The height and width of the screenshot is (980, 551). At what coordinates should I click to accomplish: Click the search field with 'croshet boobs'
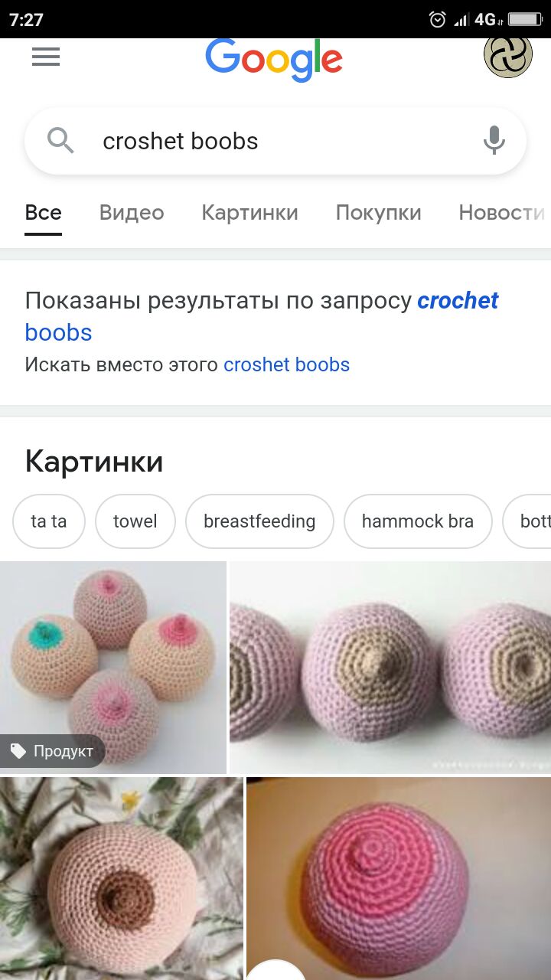[x=275, y=141]
